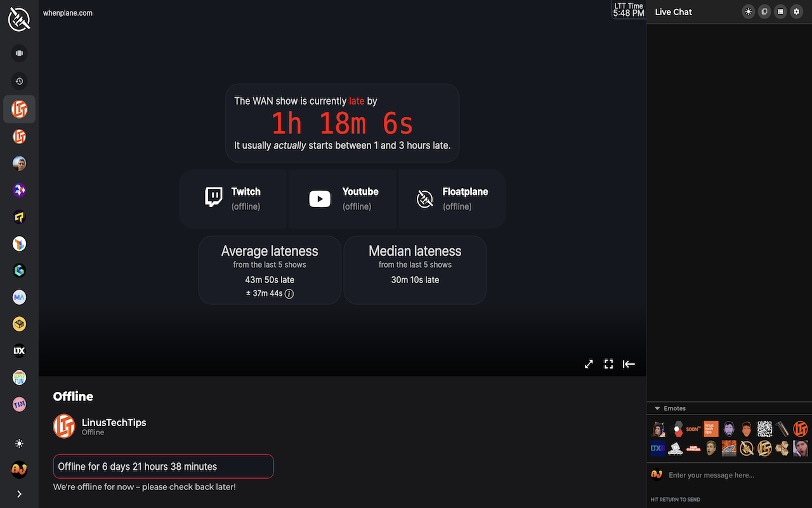Open the LTX channel icon in the sidebar
812x508 pixels.
click(x=19, y=351)
